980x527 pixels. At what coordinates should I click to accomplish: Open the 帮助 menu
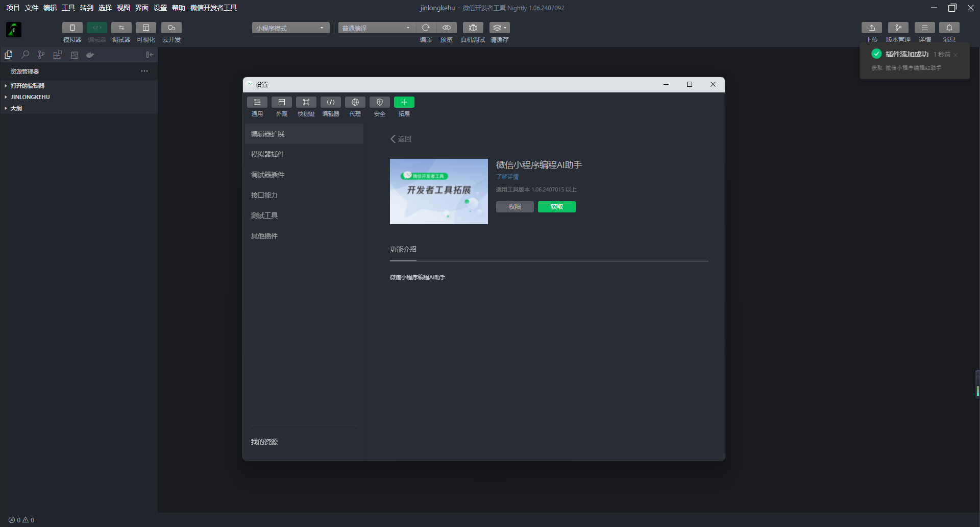point(179,8)
